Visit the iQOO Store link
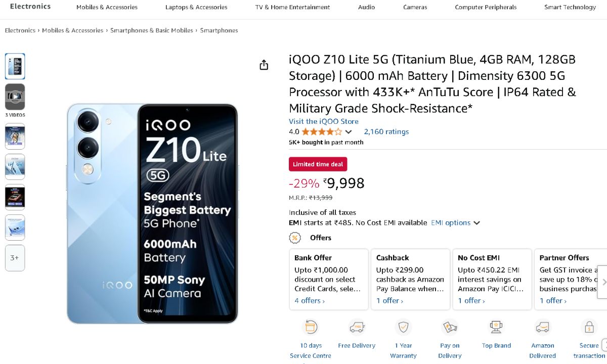Image resolution: width=607 pixels, height=364 pixels. (323, 121)
